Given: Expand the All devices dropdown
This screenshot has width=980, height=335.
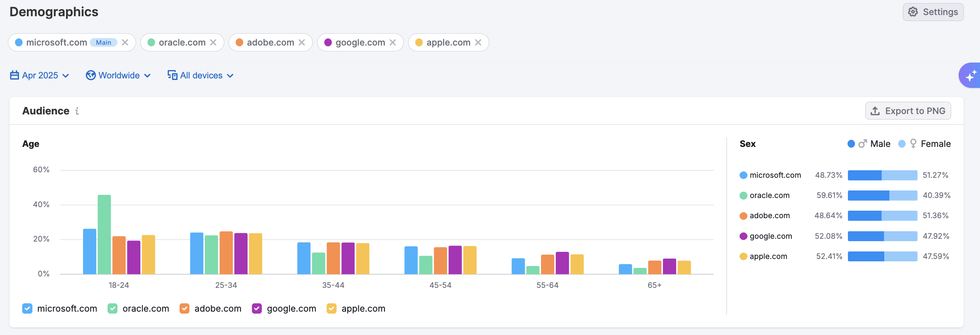Looking at the screenshot, I should (201, 75).
